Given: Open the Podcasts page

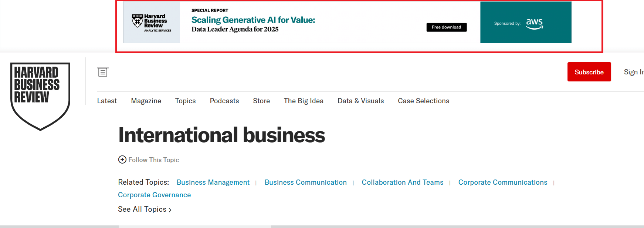Looking at the screenshot, I should pyautogui.click(x=224, y=101).
